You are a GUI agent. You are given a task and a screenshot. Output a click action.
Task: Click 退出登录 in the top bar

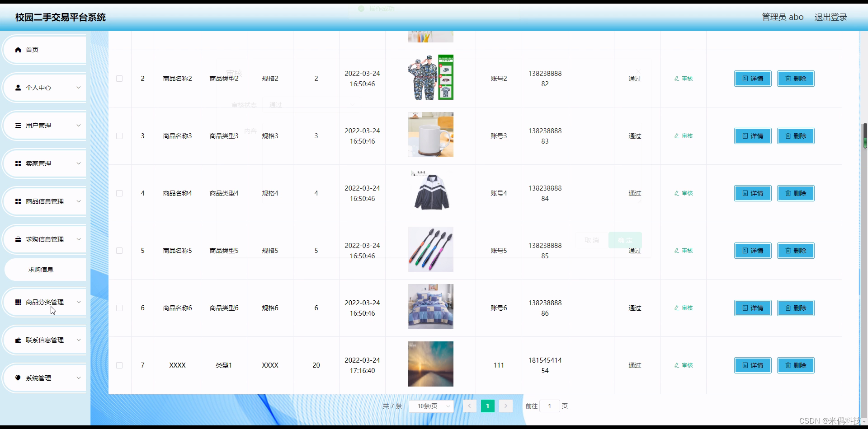pyautogui.click(x=830, y=17)
